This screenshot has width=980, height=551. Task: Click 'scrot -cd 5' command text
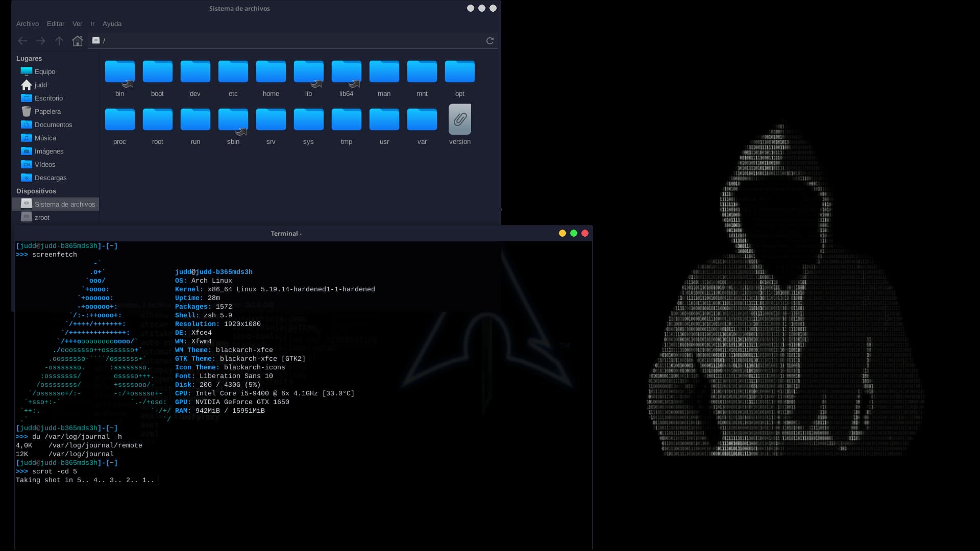pos(55,471)
